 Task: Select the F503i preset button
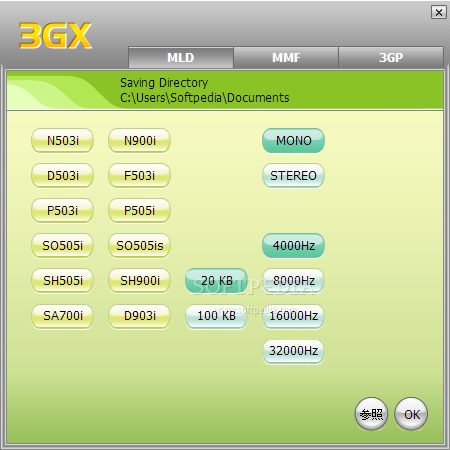coord(139,175)
